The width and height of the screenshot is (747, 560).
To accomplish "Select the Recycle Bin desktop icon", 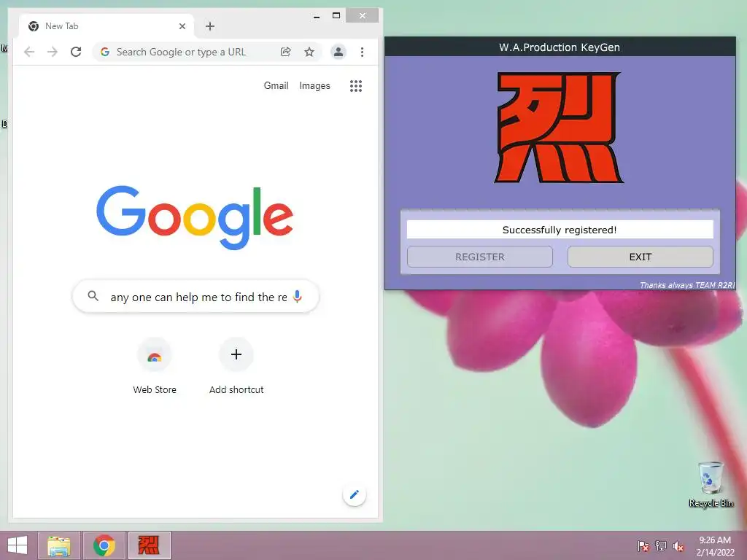I will [x=711, y=484].
